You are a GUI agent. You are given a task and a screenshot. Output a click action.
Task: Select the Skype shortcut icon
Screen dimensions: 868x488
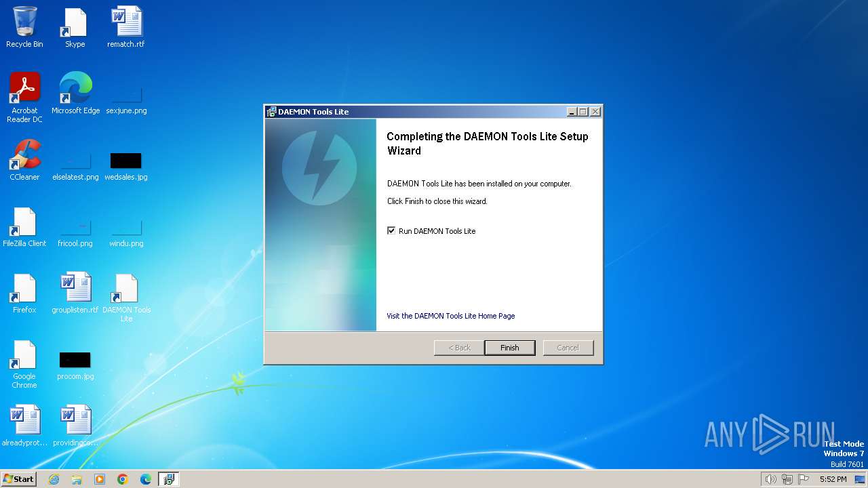coord(75,28)
